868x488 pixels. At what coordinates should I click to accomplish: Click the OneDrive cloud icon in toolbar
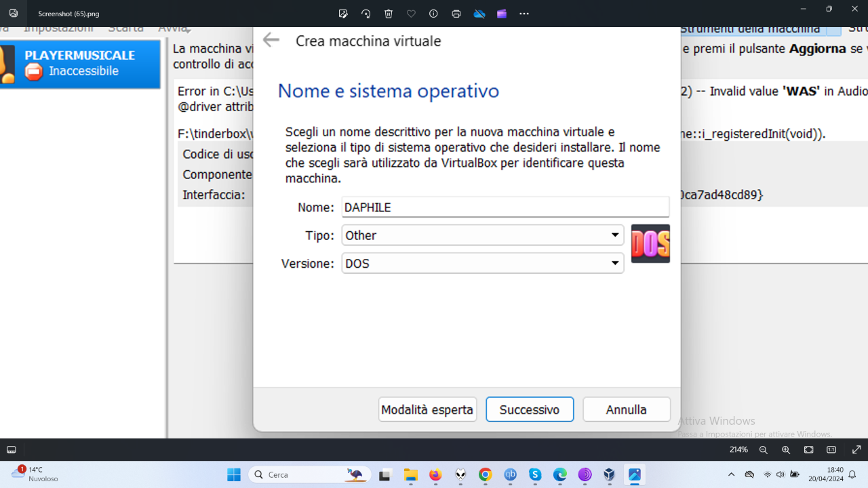click(479, 14)
